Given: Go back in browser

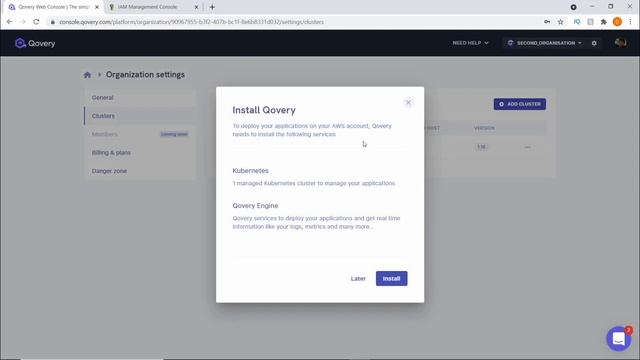Looking at the screenshot, I should point(9,22).
